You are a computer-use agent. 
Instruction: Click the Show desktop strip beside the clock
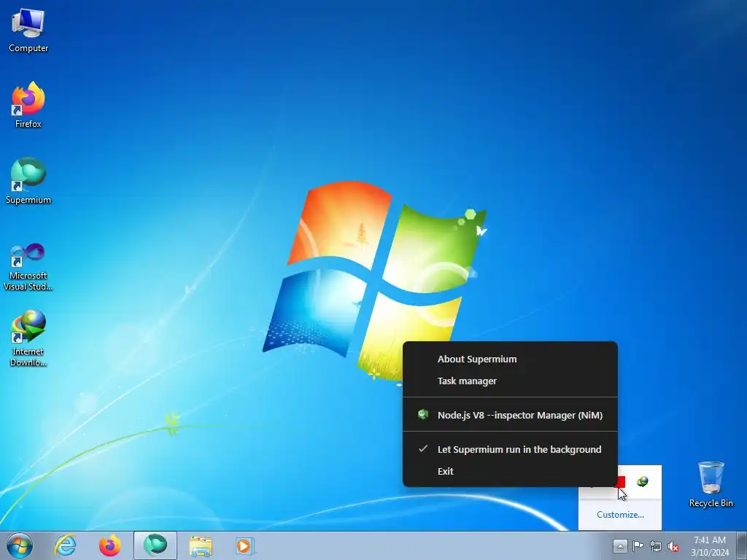tap(742, 545)
